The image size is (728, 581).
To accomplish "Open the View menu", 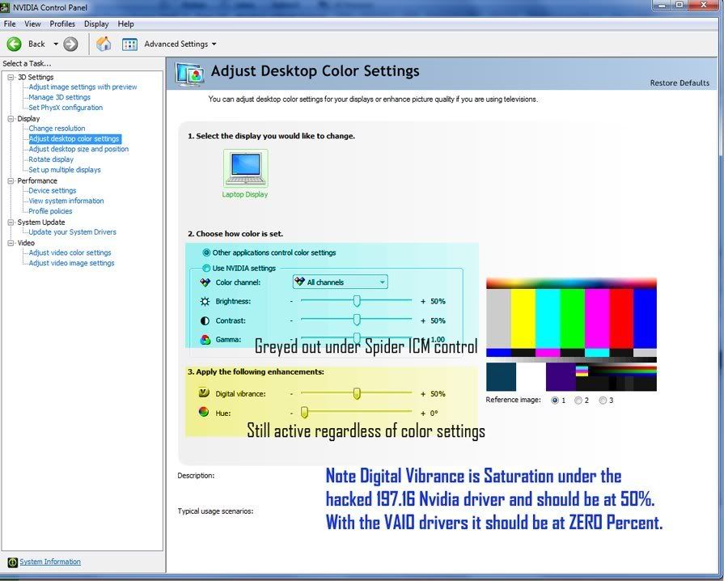I will (x=32, y=23).
